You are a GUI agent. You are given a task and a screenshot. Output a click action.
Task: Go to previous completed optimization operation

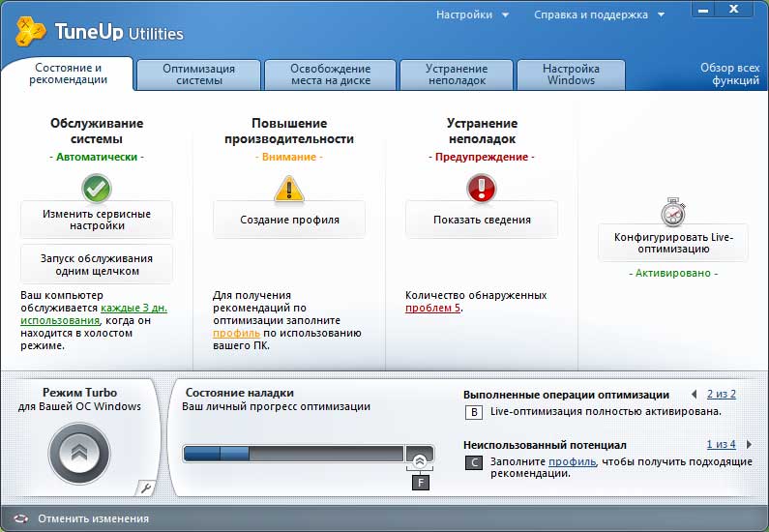694,395
